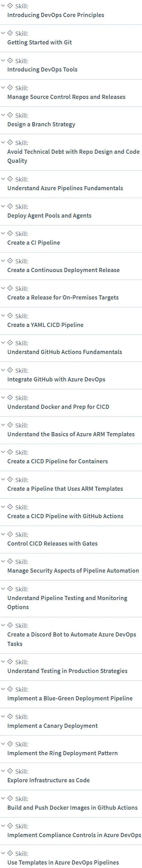Image resolution: width=142 pixels, height=868 pixels.
Task: Open Manage Source Control Repos and Releases
Action: tap(66, 97)
